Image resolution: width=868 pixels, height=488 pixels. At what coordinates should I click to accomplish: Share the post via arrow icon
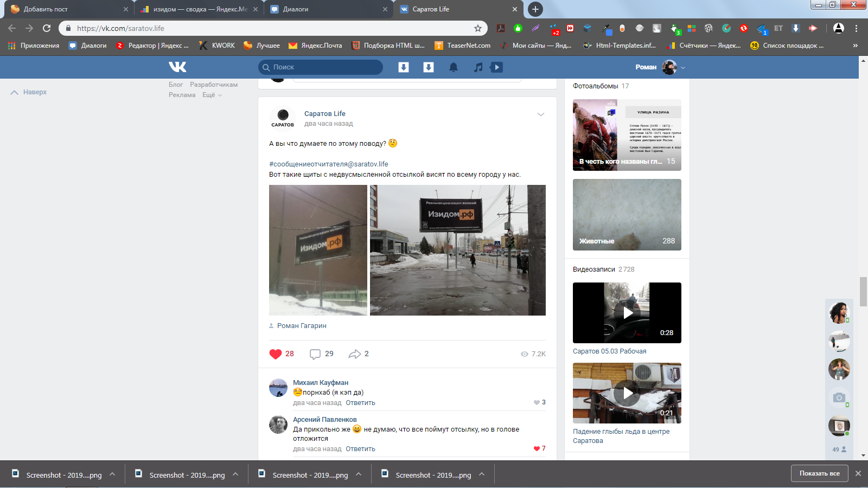[x=355, y=354]
